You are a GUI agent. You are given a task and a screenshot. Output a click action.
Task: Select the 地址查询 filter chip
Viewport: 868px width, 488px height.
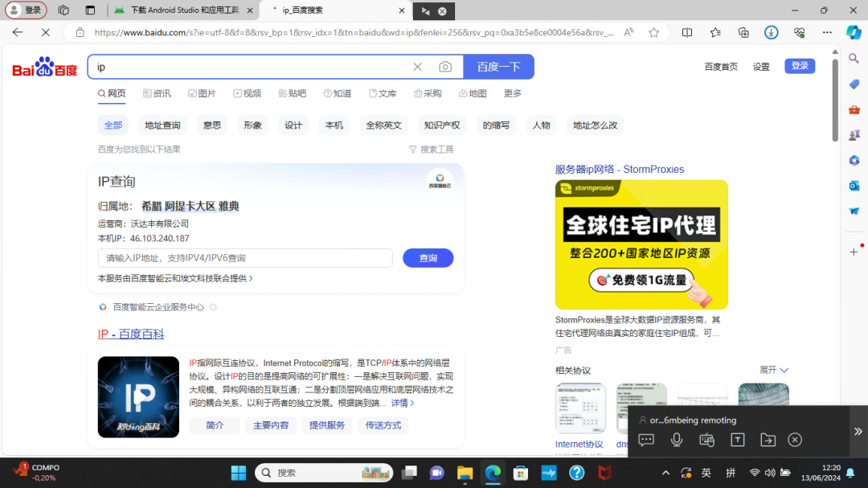point(162,125)
